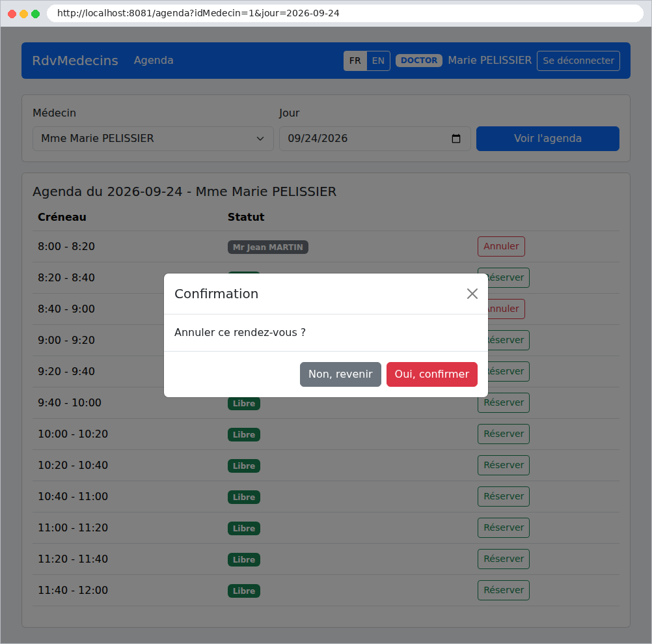Open the Agenda navigation link

(154, 61)
